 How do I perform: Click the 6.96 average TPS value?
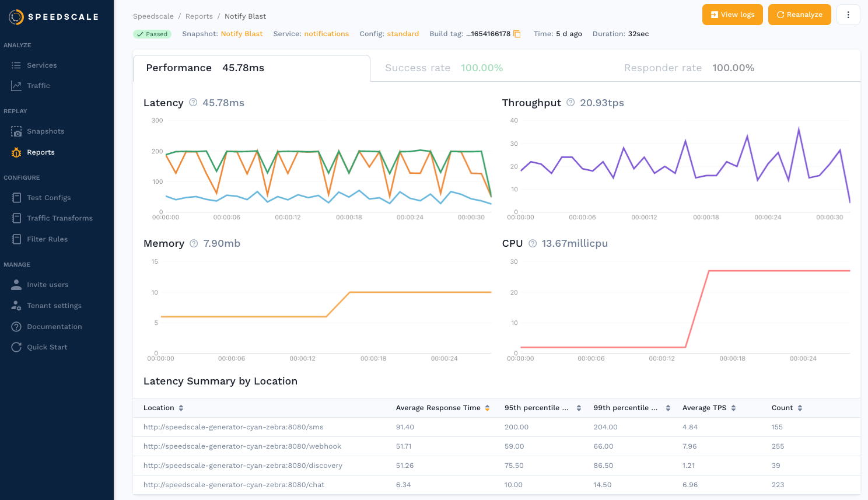point(690,485)
